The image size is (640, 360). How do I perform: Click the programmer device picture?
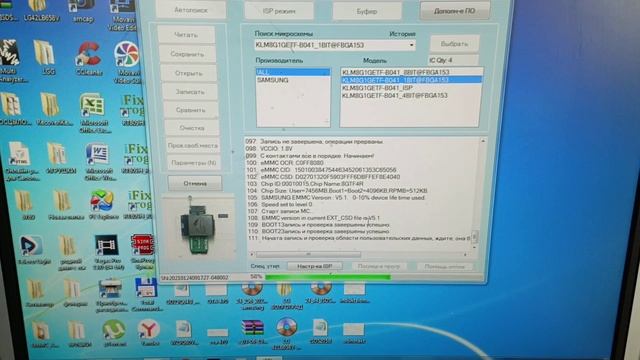[x=199, y=228]
